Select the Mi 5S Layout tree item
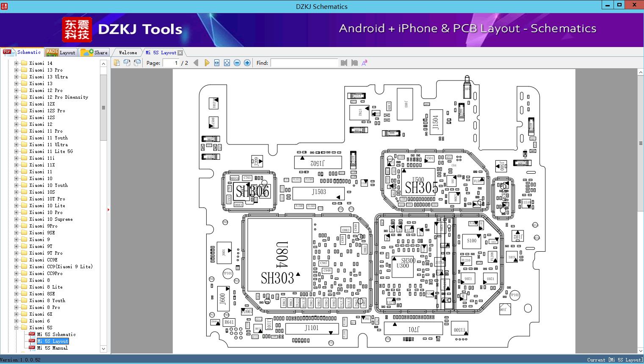The height and width of the screenshot is (364, 644). (x=53, y=341)
